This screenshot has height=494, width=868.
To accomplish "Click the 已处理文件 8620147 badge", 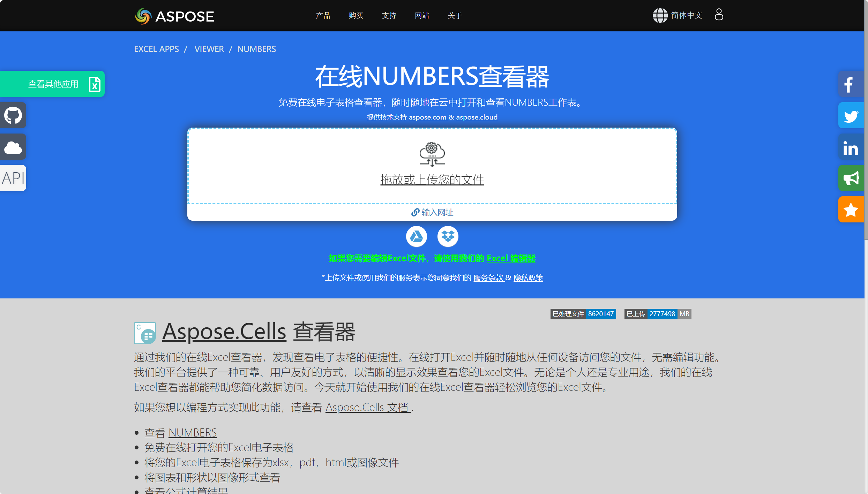I will [x=583, y=314].
